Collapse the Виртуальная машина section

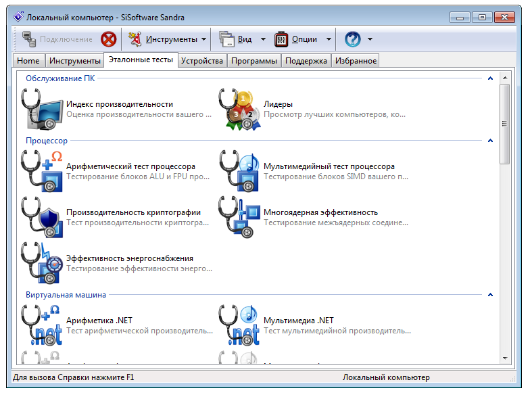490,295
